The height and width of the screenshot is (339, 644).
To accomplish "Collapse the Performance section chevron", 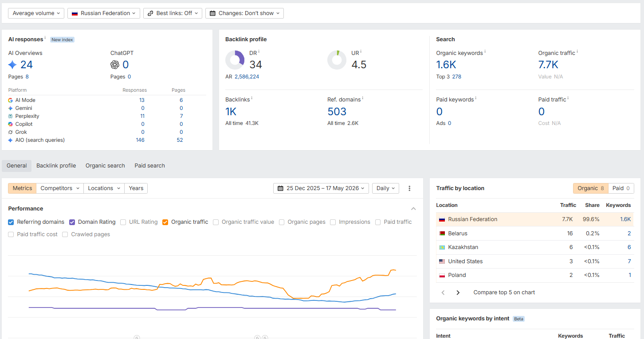I will click(413, 209).
